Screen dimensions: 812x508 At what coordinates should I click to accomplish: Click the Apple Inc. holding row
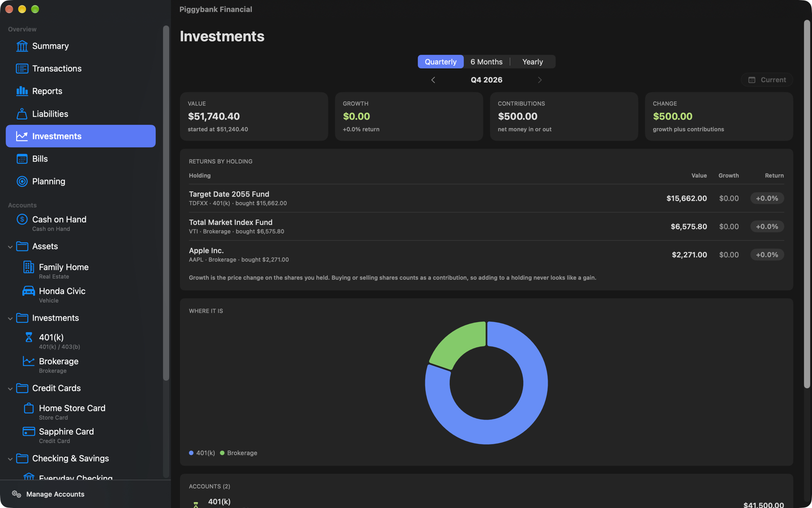click(x=486, y=255)
